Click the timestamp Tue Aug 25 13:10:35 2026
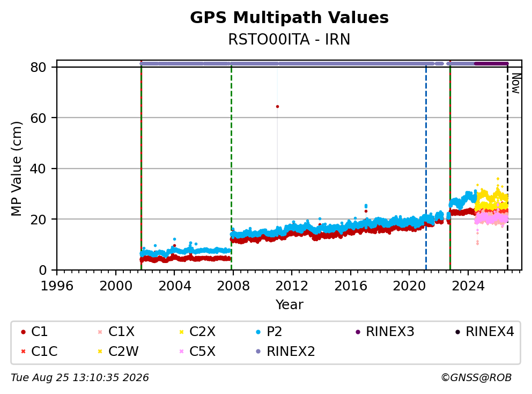Viewport: 532px width, 394px height. click(80, 378)
